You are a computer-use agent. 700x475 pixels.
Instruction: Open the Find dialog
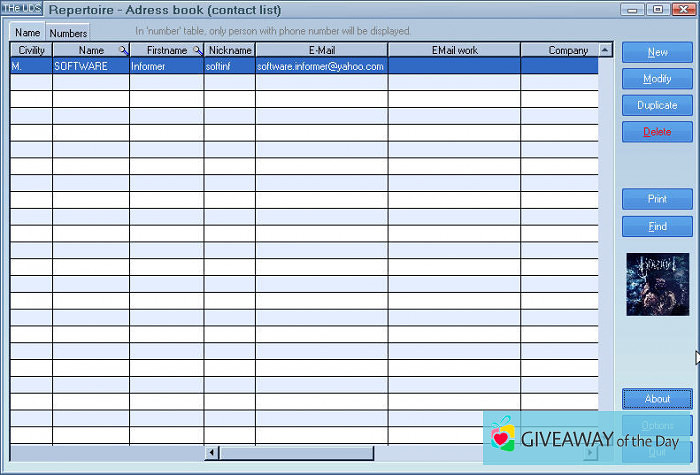[657, 226]
